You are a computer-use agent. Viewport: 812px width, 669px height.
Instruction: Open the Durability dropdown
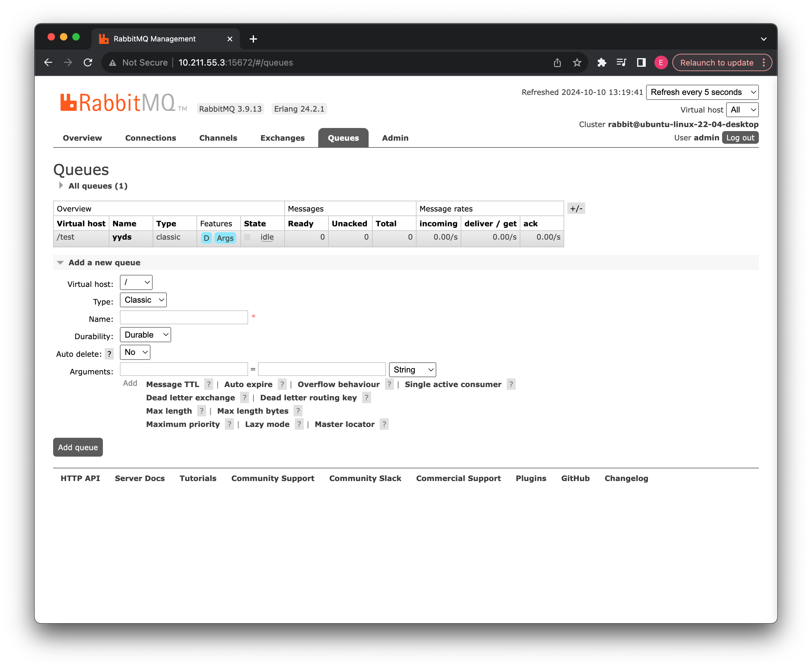click(145, 335)
